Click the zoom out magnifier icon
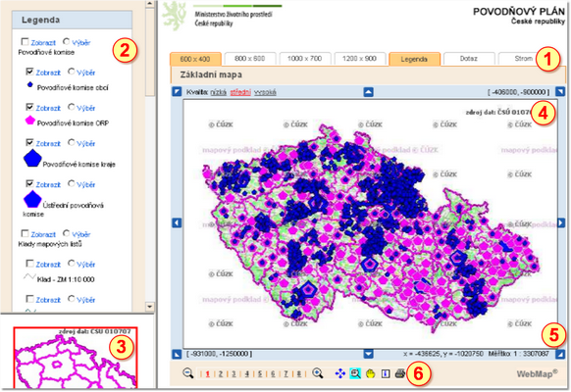The image size is (571, 392). tap(188, 372)
